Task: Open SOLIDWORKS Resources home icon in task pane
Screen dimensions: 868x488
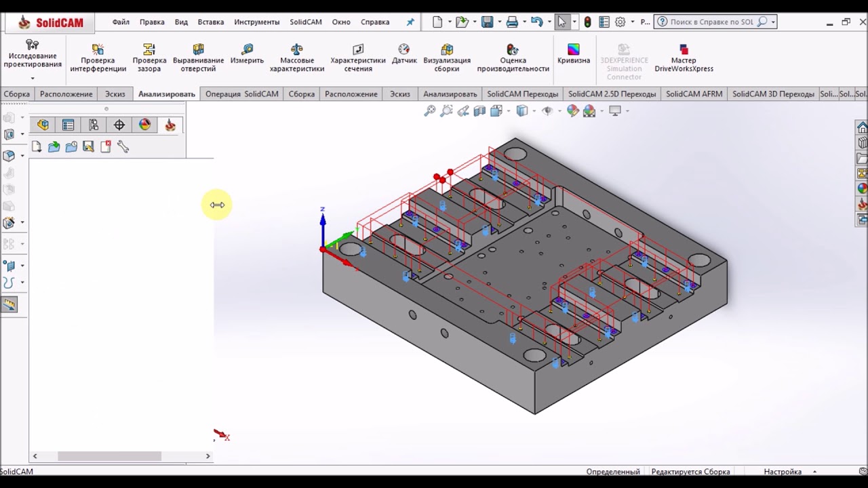Action: click(x=862, y=127)
